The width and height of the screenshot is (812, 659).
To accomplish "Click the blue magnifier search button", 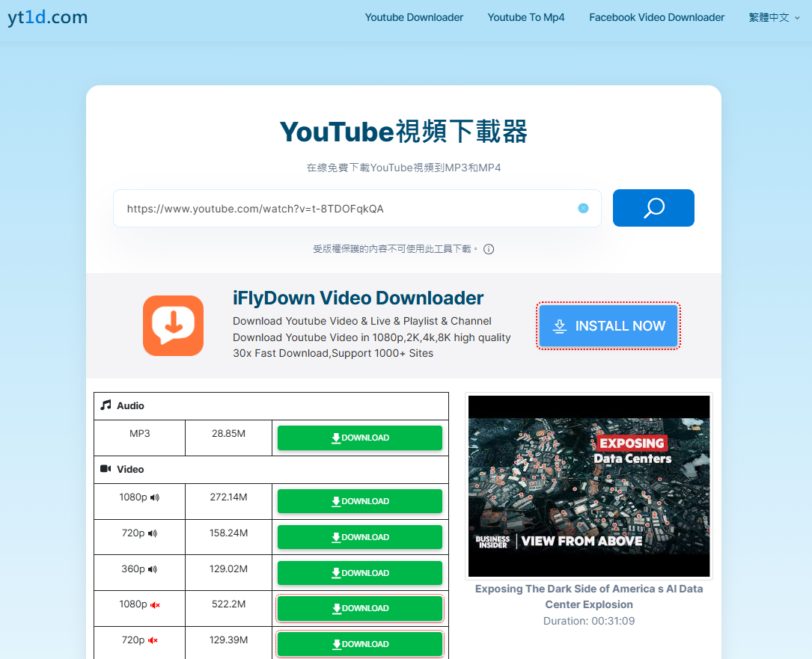I will coord(653,208).
